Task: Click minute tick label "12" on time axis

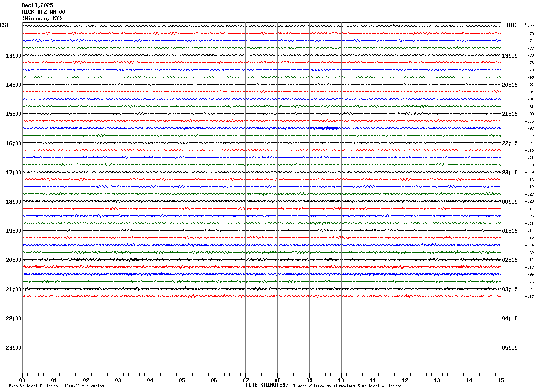Action: click(405, 380)
